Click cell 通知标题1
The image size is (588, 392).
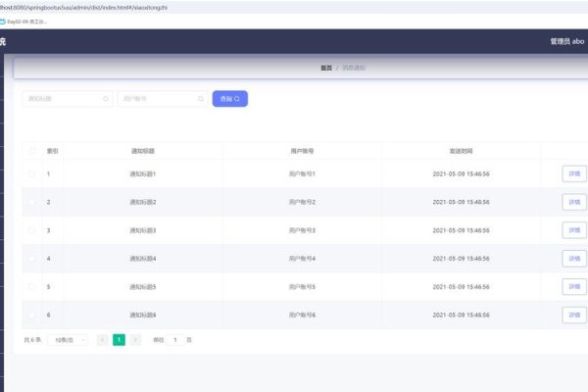[x=143, y=173]
